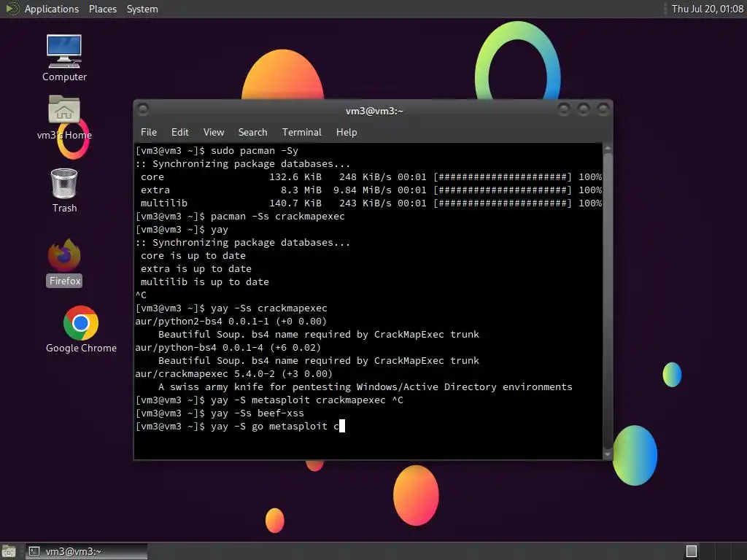The height and width of the screenshot is (560, 747).
Task: Open the terminal Help menu
Action: pyautogui.click(x=347, y=133)
